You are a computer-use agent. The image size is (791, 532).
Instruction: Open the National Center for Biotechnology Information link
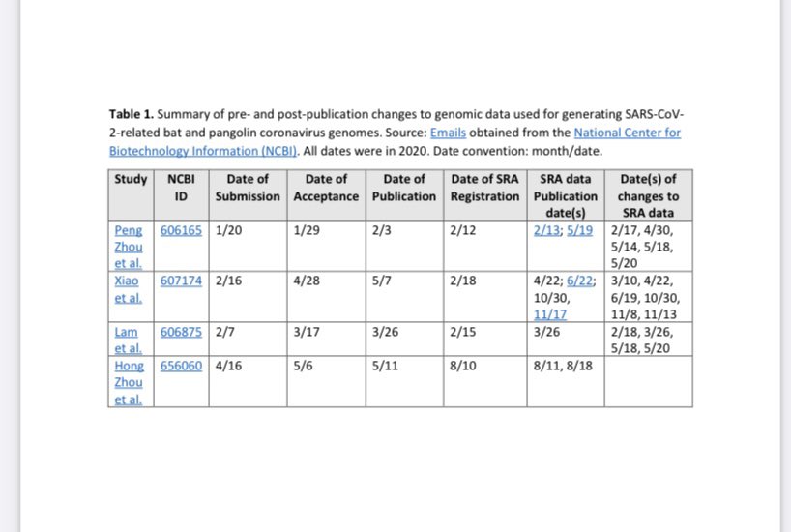tap(627, 133)
